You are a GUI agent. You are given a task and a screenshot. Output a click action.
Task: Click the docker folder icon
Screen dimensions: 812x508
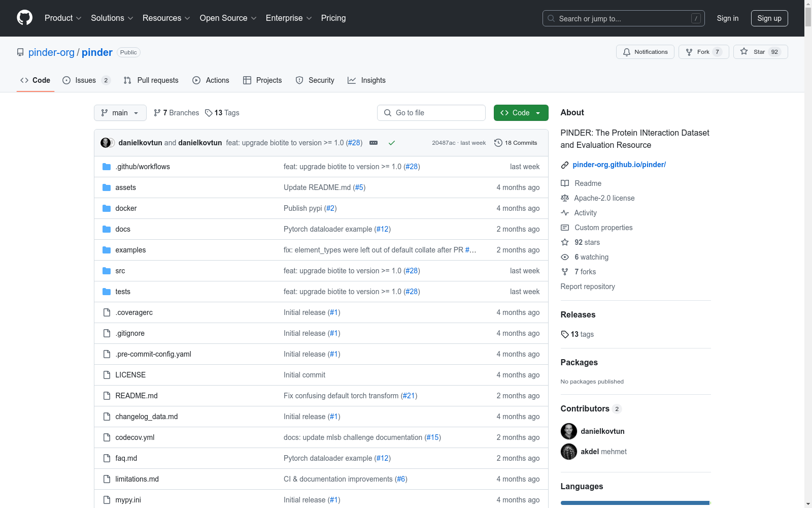pyautogui.click(x=107, y=208)
